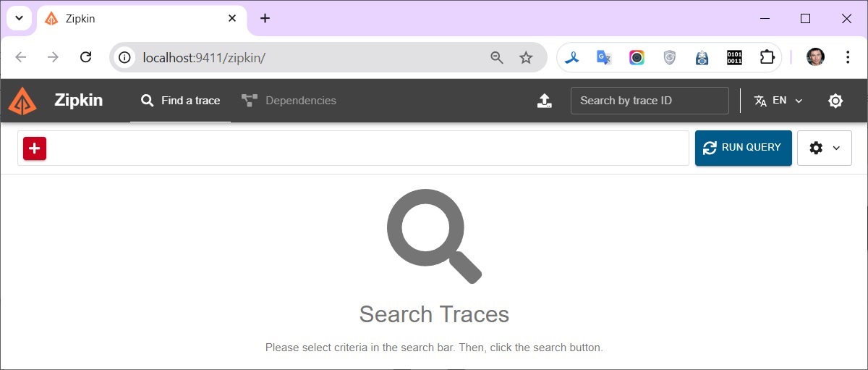The width and height of the screenshot is (868, 370).
Task: Switch to the Dependencies tab
Action: pos(289,101)
